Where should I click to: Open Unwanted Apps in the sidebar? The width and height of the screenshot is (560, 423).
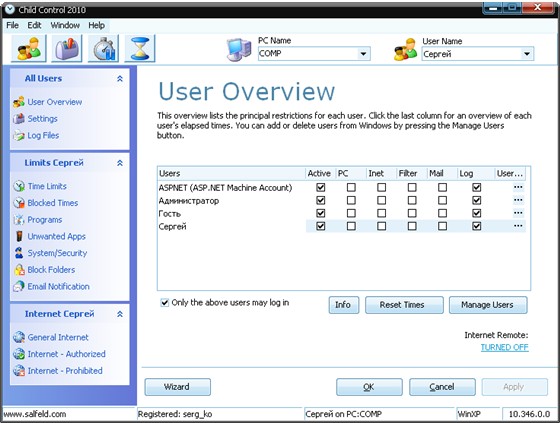click(56, 237)
